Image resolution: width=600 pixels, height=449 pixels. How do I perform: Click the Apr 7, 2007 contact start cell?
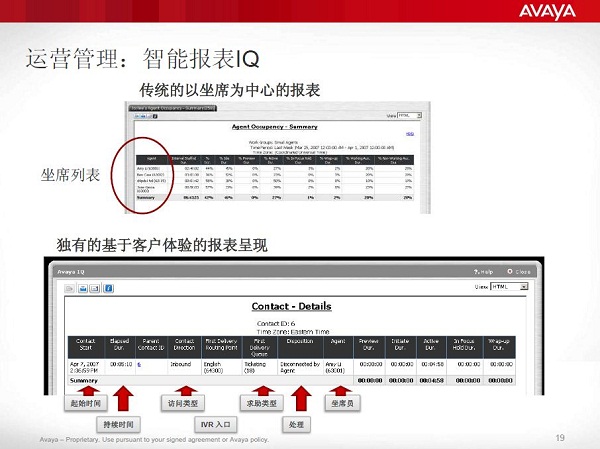[85, 367]
